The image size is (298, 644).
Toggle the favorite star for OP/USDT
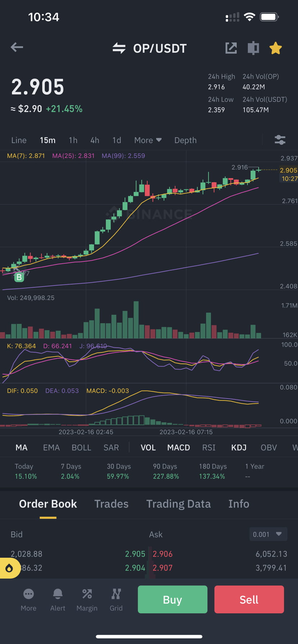[276, 48]
